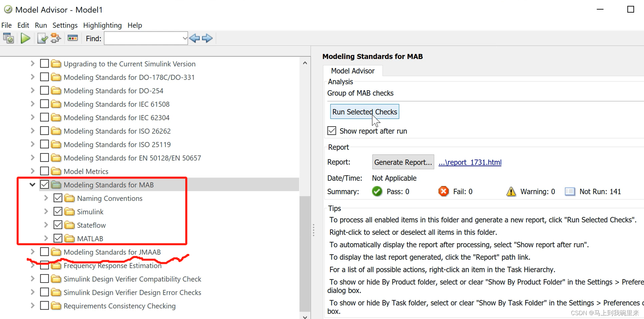
Task: Click the Generate Report button
Action: (403, 162)
